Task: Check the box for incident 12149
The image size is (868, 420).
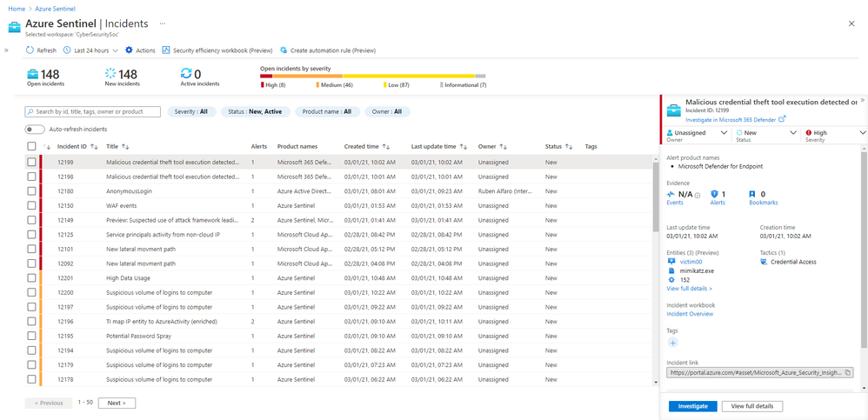Action: [x=31, y=220]
